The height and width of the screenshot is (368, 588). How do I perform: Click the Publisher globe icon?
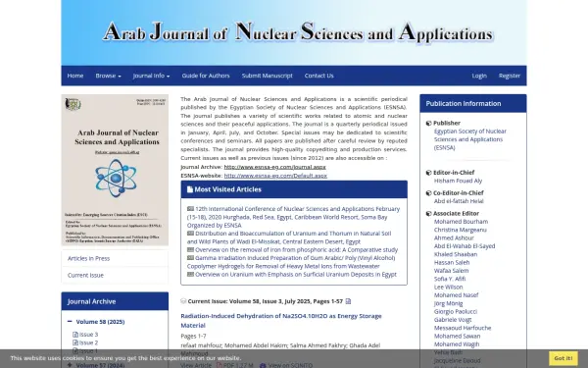pyautogui.click(x=428, y=123)
